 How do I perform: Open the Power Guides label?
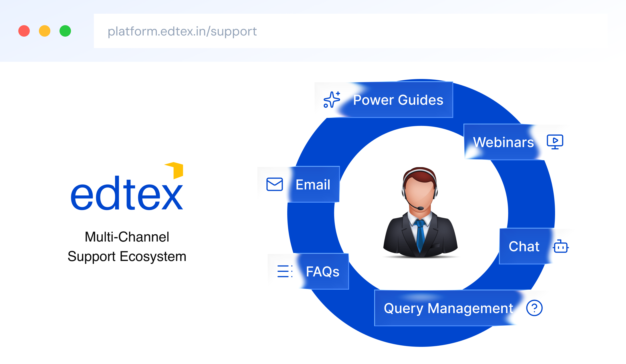tap(398, 100)
